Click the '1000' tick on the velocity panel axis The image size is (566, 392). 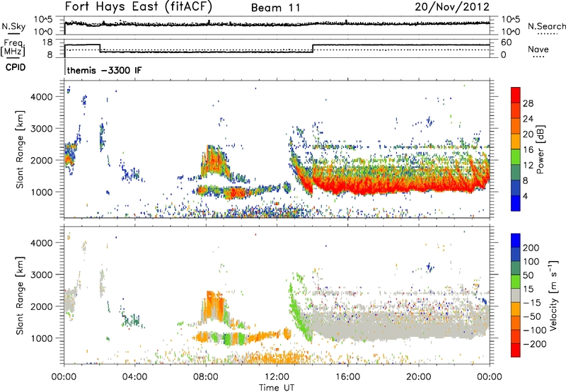coord(41,338)
